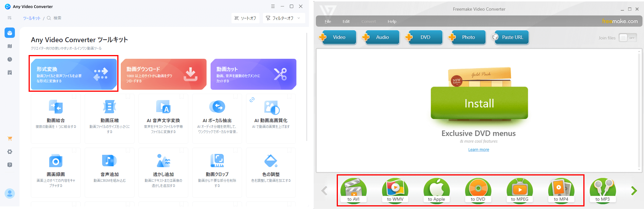Click the green Install button
Viewport: 644px width, 209px height.
pyautogui.click(x=479, y=103)
